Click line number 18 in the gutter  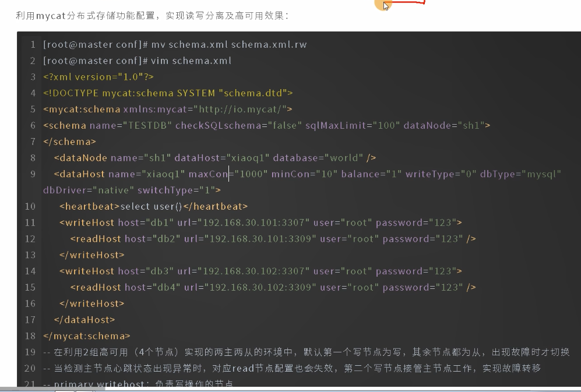(30, 336)
